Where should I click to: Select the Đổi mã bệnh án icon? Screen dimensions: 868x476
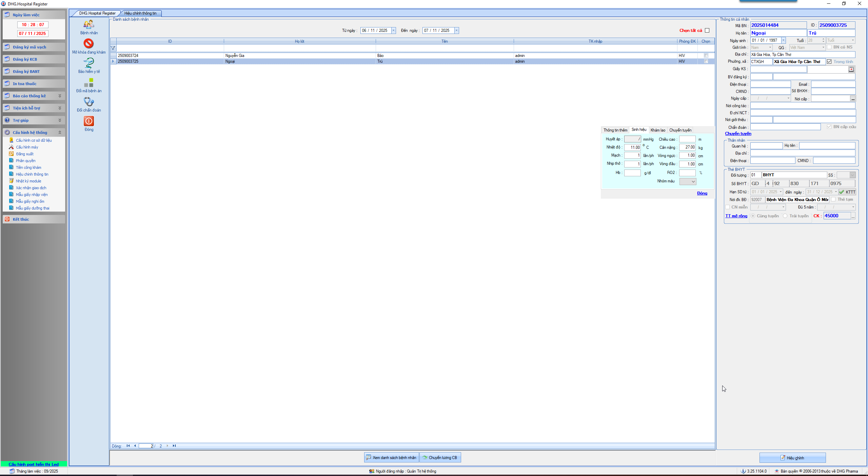click(89, 82)
